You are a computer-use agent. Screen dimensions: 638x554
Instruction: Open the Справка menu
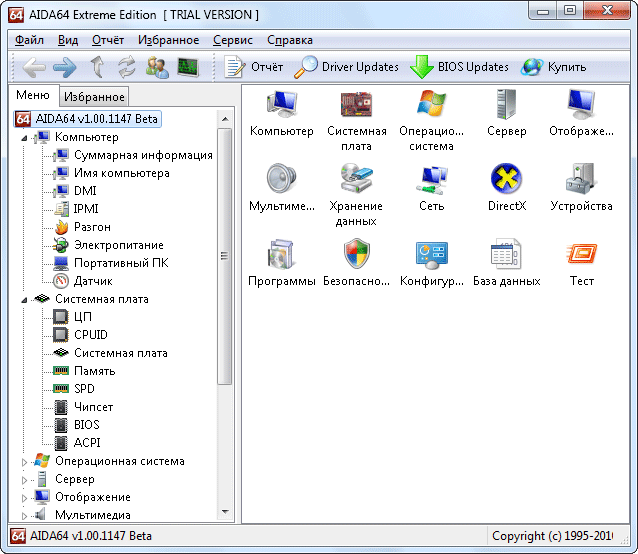pos(290,40)
